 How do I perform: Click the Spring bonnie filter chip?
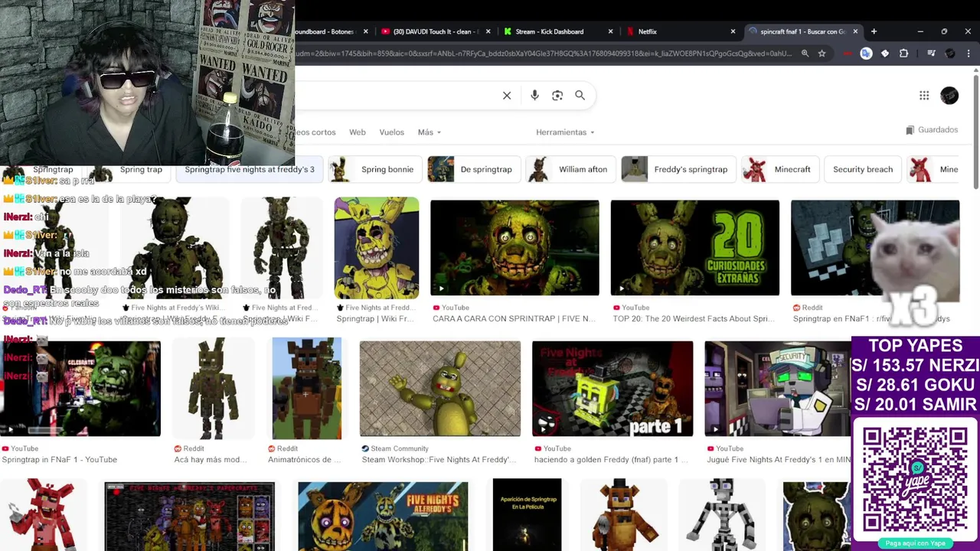[x=375, y=169]
